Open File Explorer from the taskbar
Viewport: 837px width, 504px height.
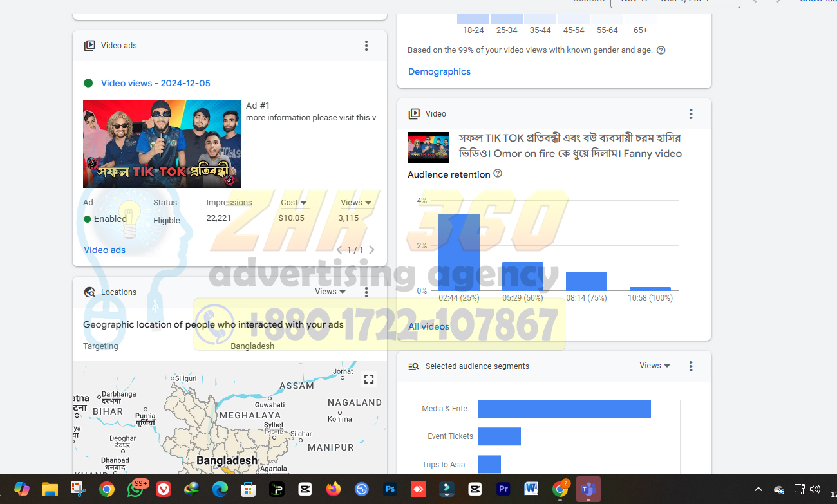click(50, 489)
